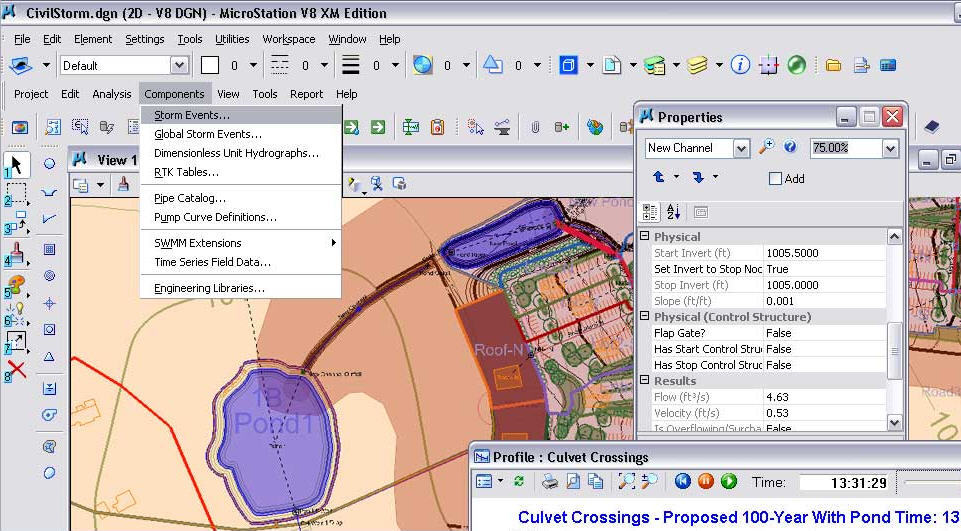Open the line style dropdown arrow

click(324, 65)
